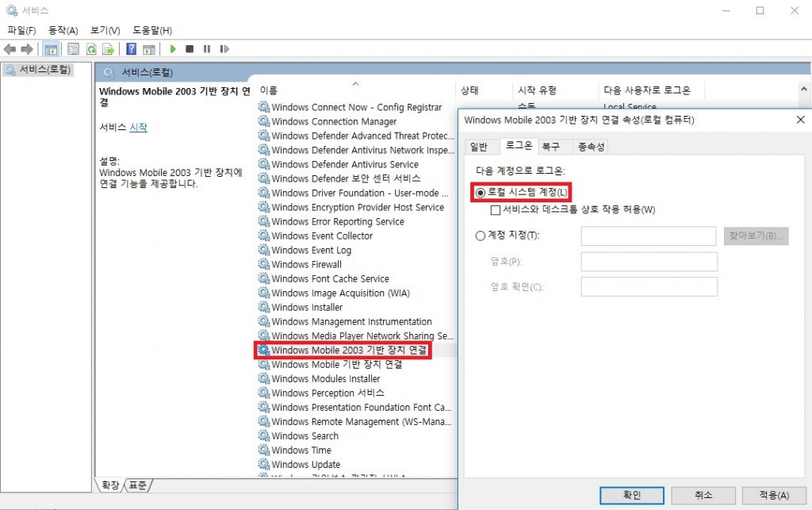The width and height of the screenshot is (812, 510).
Task: Focus the 암호(P) password field
Action: pos(649,262)
